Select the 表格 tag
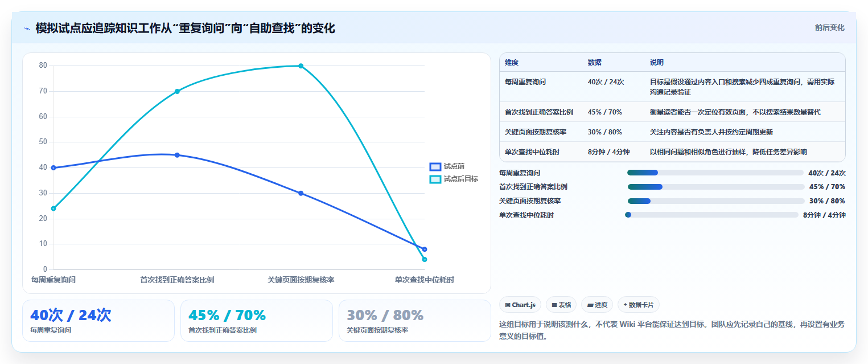This screenshot has width=868, height=364. [x=561, y=305]
